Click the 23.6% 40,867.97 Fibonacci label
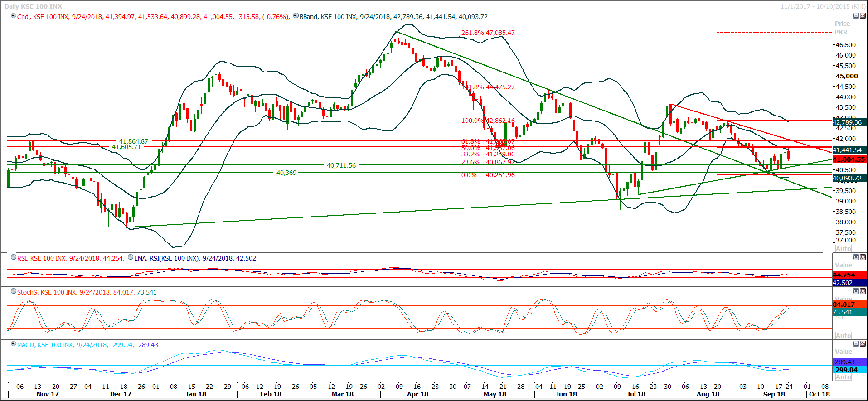Image resolution: width=868 pixels, height=401 pixels. point(488,162)
